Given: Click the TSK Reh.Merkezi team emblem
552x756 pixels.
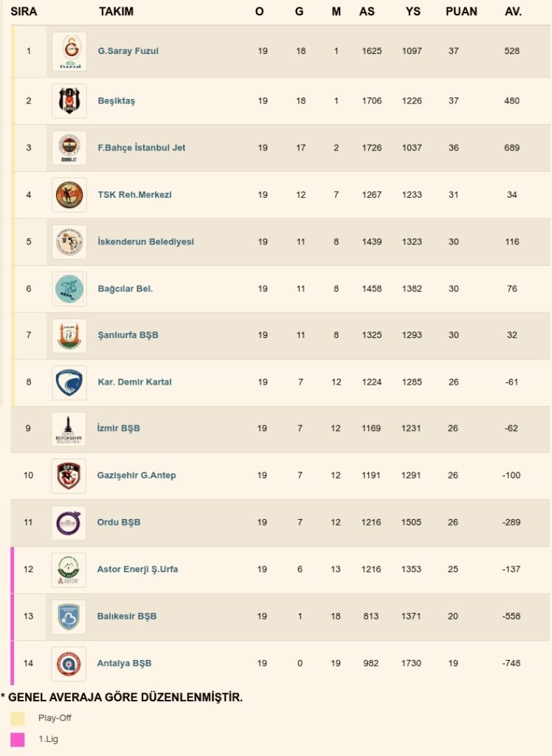Looking at the screenshot, I should (69, 195).
